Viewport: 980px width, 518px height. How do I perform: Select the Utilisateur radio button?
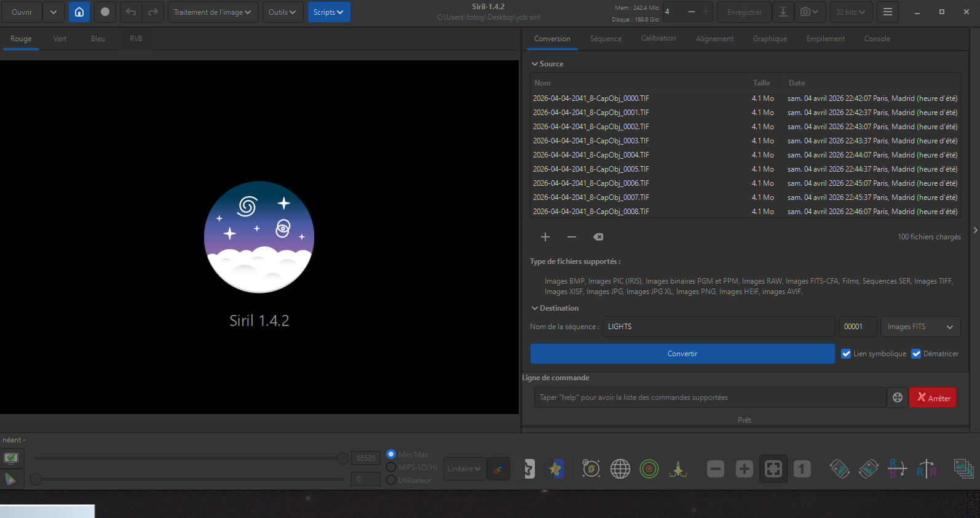pyautogui.click(x=391, y=480)
